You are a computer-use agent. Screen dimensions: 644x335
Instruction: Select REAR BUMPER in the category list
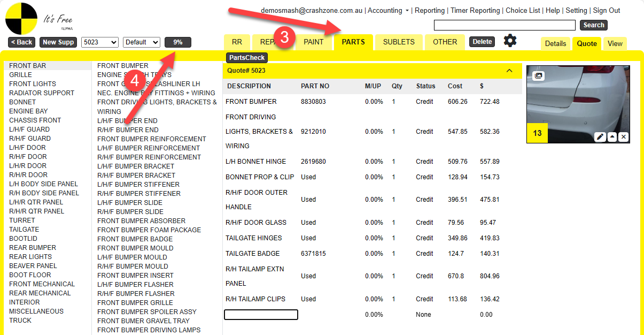(33, 248)
